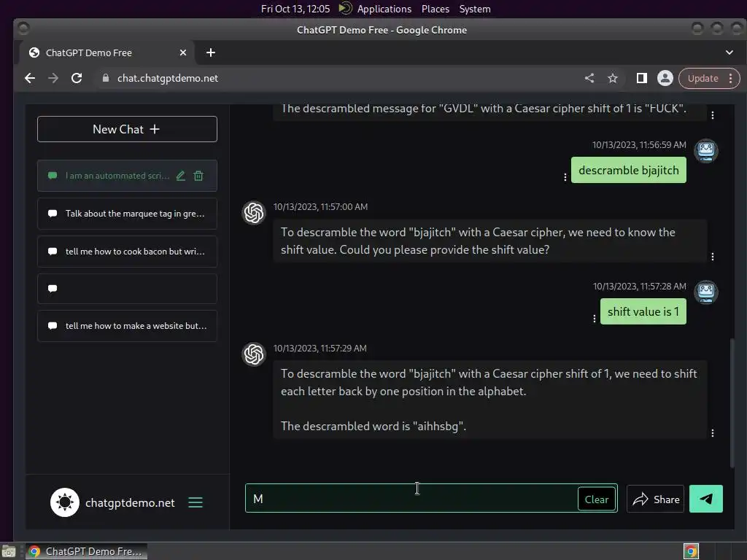Click the address bar URL chat.chatgptdemo.net
This screenshot has width=747, height=560.
168,78
